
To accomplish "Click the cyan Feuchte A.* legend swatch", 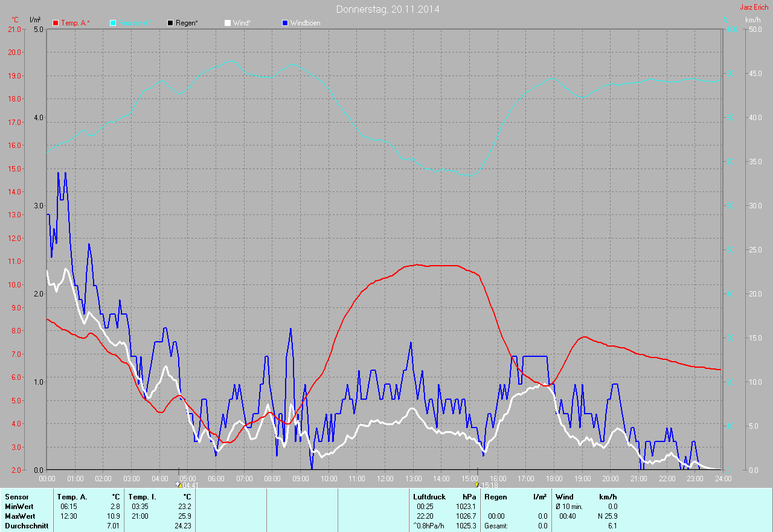I will [x=113, y=23].
